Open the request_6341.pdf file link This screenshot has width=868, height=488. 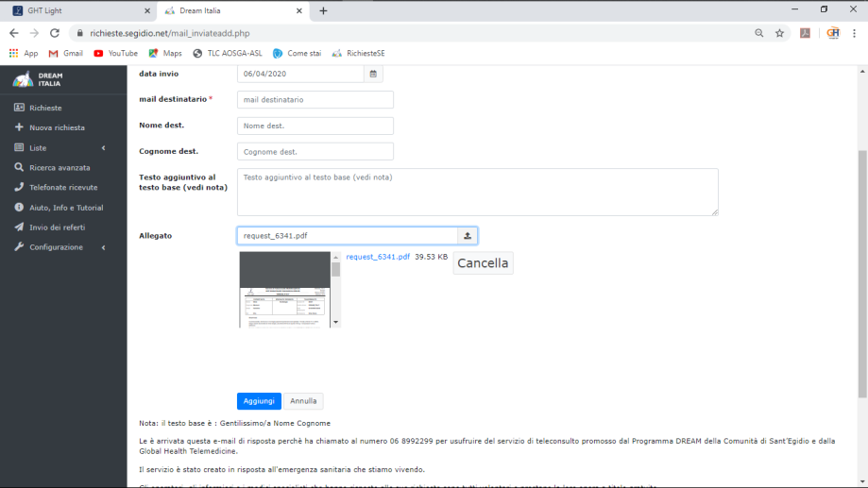[x=378, y=257]
